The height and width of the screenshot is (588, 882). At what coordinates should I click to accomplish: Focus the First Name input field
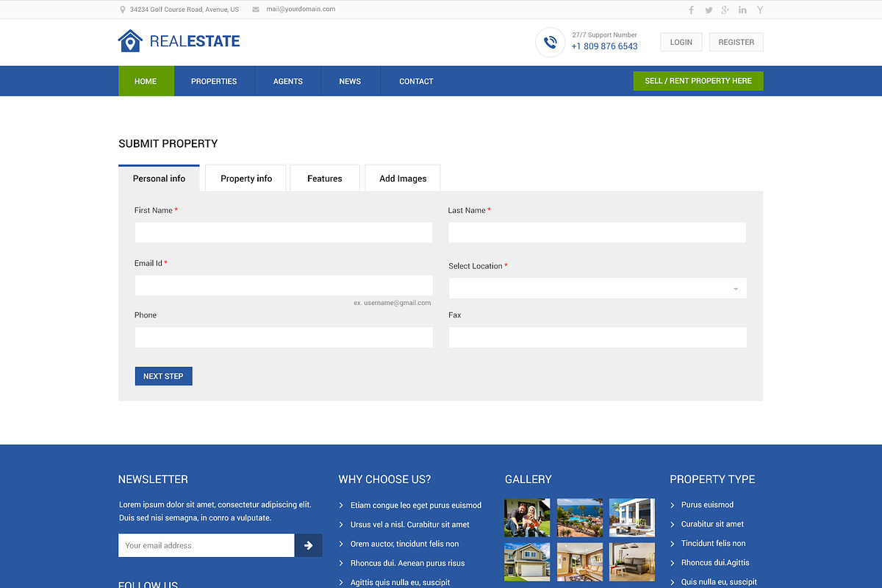pos(284,232)
